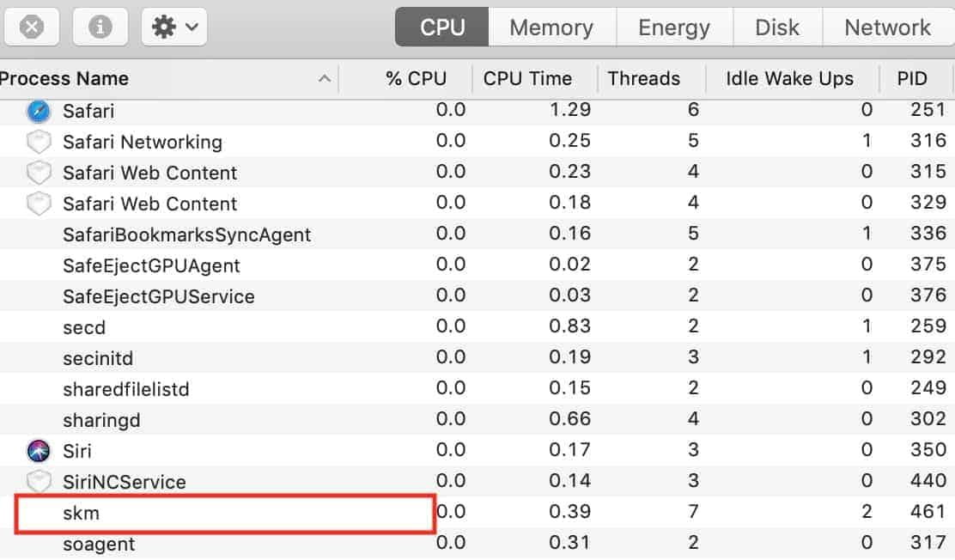Select the SafariBookmarksSyncAgent process row

click(x=477, y=234)
